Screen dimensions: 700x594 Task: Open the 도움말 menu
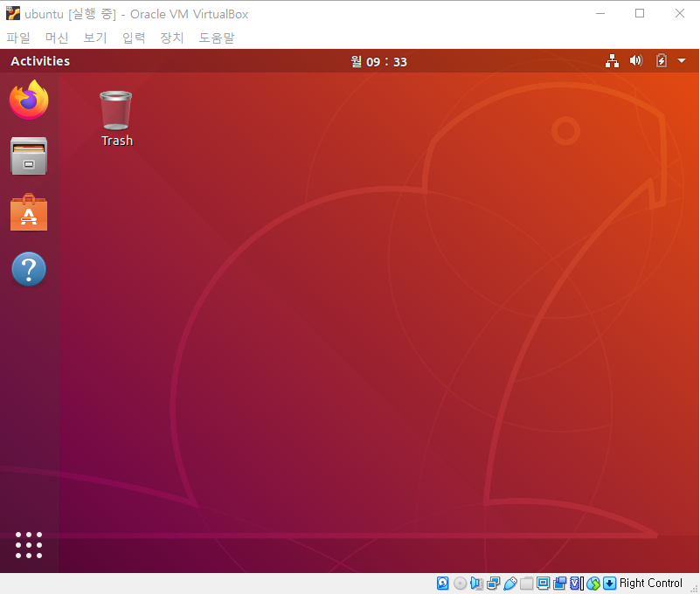pos(217,38)
